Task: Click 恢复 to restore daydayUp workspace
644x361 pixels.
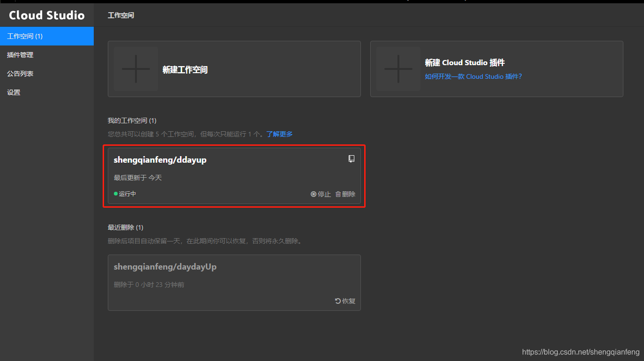Action: (348, 301)
